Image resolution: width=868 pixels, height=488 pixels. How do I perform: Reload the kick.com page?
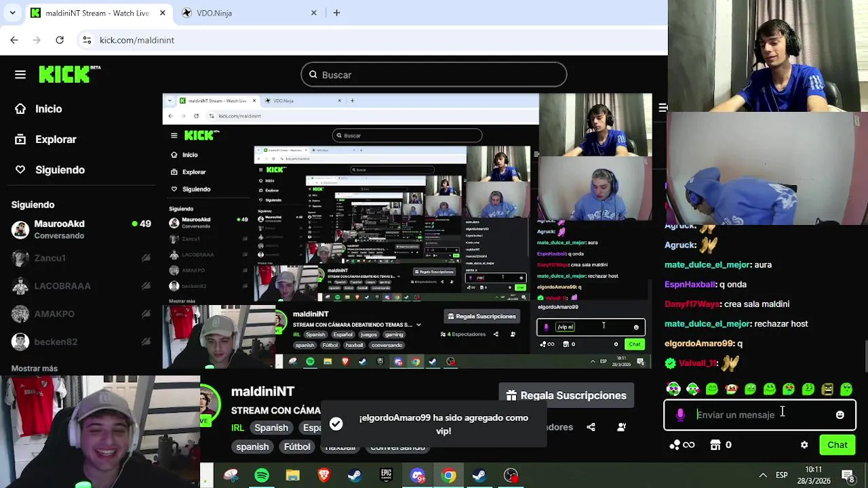pos(60,40)
